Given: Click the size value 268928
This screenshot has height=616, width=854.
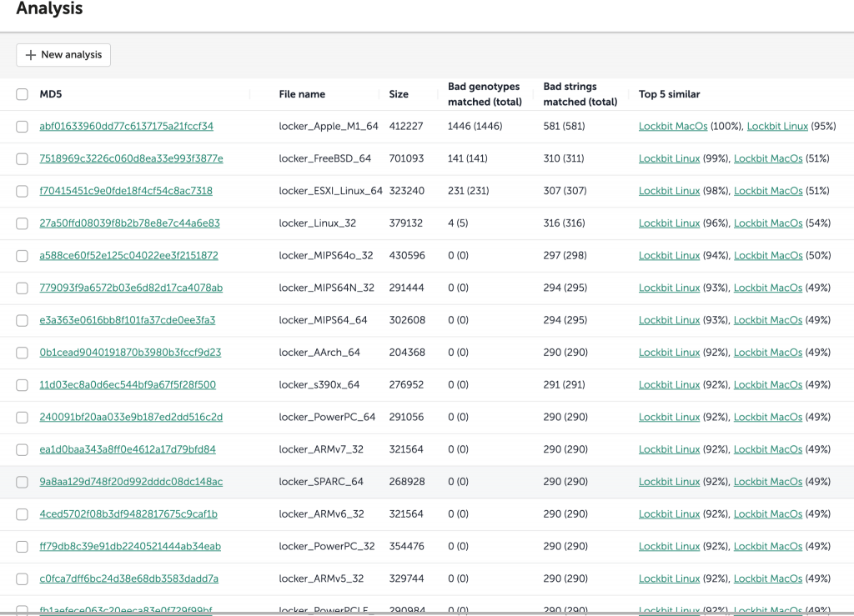Looking at the screenshot, I should [x=407, y=482].
